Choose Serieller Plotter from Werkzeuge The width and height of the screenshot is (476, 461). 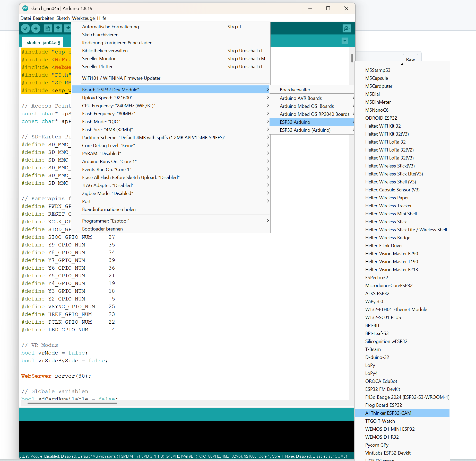tap(97, 67)
